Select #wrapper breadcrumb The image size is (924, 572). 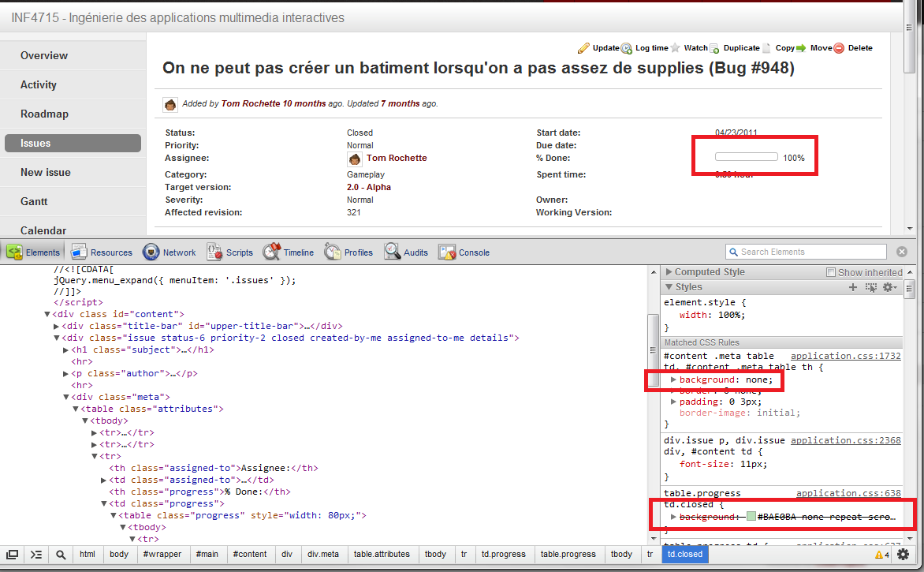point(162,555)
